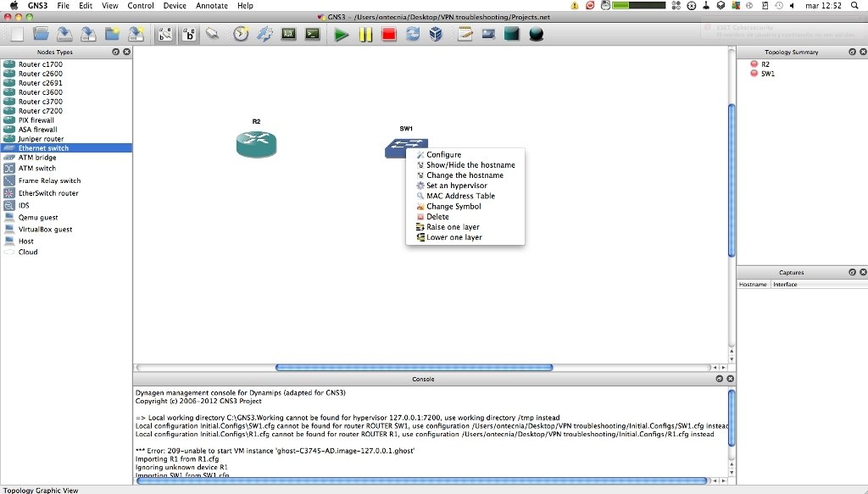Click the Hostname column header in Captures
The image size is (868, 494).
click(753, 285)
